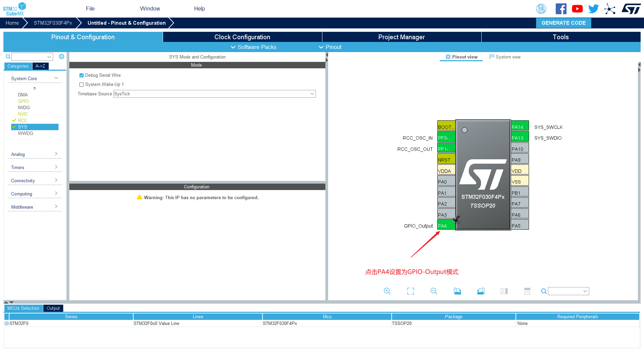This screenshot has height=352, width=644.
Task: Click the Categories tab
Action: 18,66
